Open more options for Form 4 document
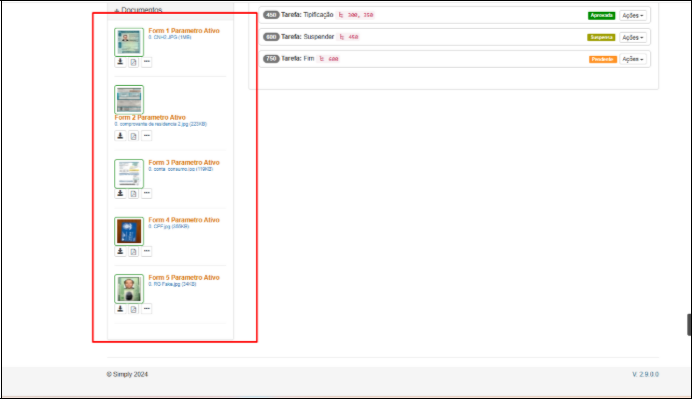The height and width of the screenshot is (399, 692). (x=147, y=251)
